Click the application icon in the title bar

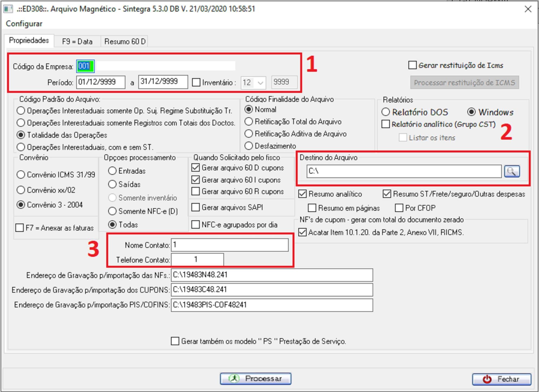tap(8, 9)
